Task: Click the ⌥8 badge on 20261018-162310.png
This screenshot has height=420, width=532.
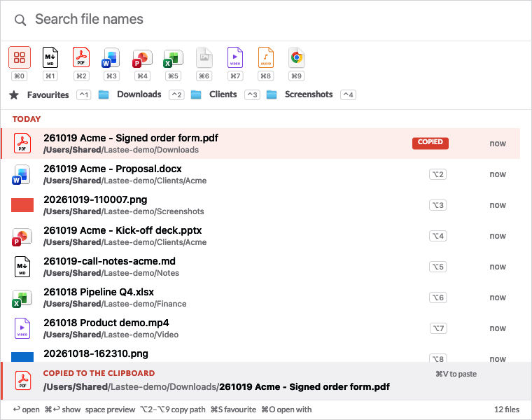Action: point(437,358)
